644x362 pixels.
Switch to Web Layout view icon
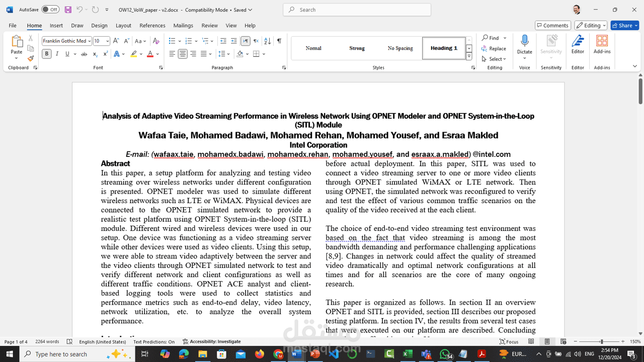[563, 341]
